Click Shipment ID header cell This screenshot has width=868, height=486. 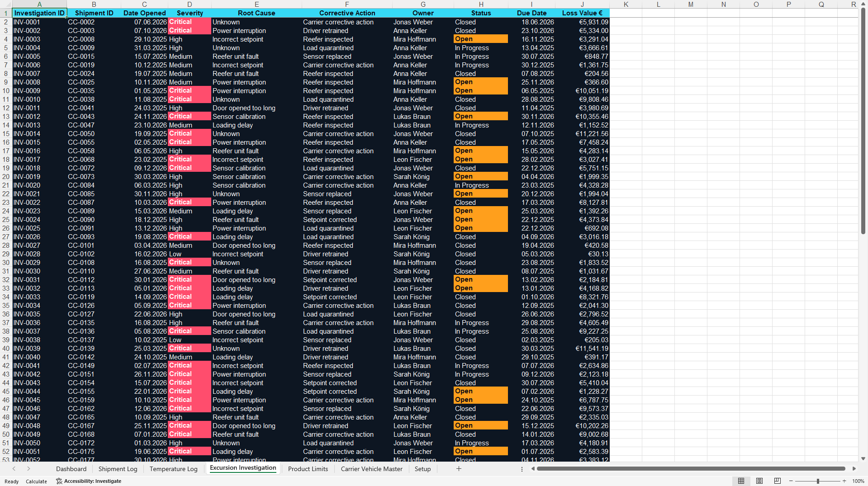click(x=94, y=13)
